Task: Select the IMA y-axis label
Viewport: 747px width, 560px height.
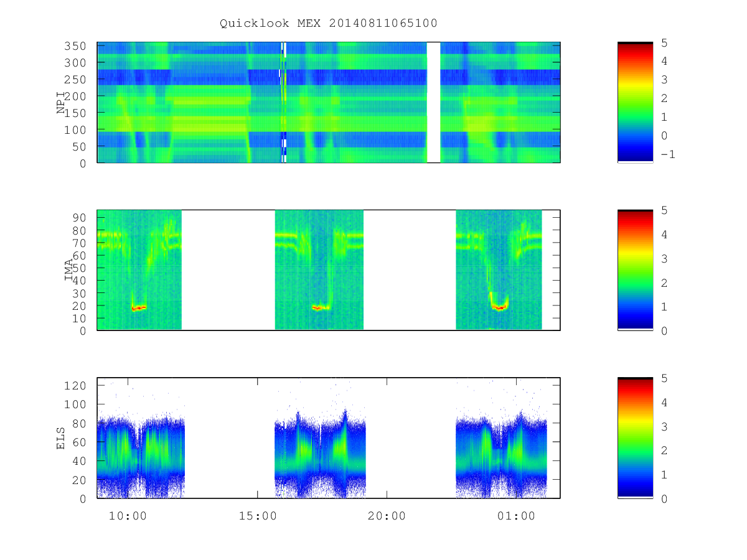Action: [68, 270]
